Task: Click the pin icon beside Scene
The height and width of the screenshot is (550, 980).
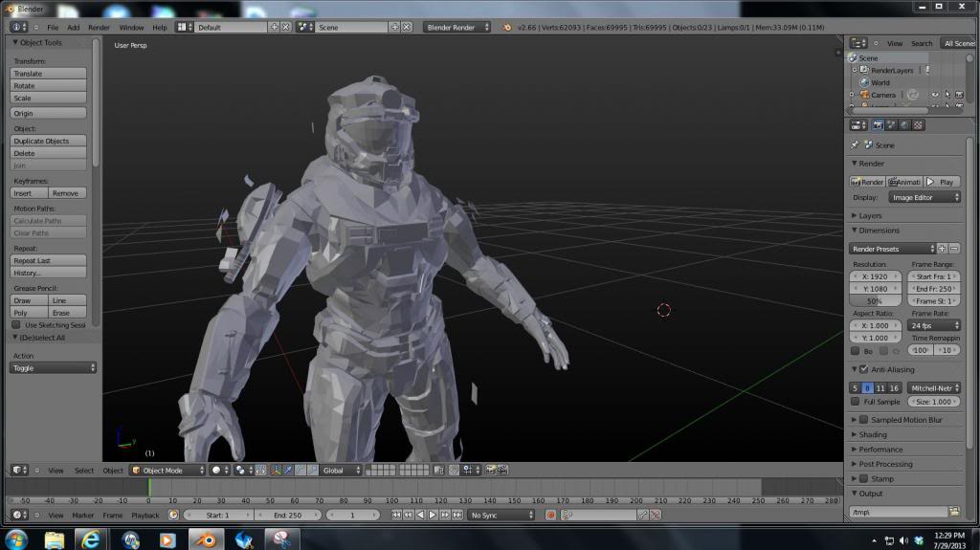Action: pyautogui.click(x=855, y=145)
